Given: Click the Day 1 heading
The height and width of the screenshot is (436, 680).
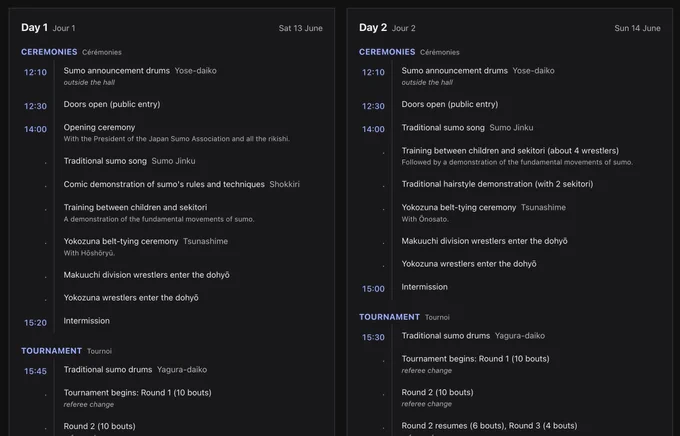Looking at the screenshot, I should coord(34,28).
